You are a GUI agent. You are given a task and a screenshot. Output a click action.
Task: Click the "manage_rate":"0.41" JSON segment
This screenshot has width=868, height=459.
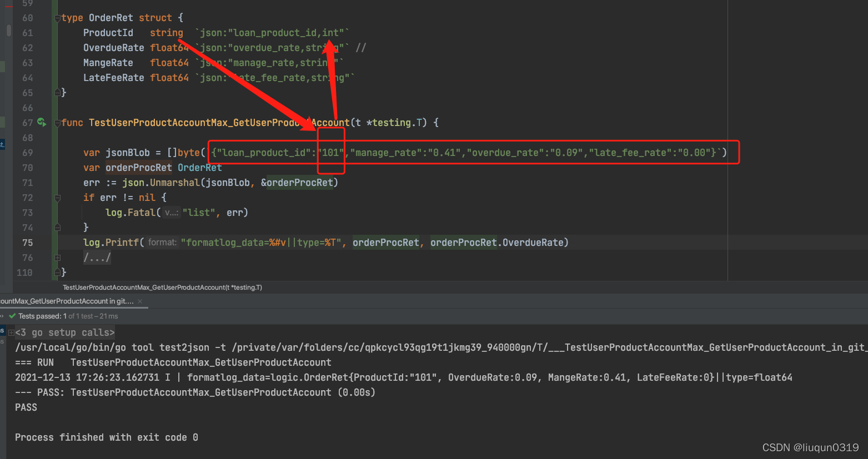[405, 153]
